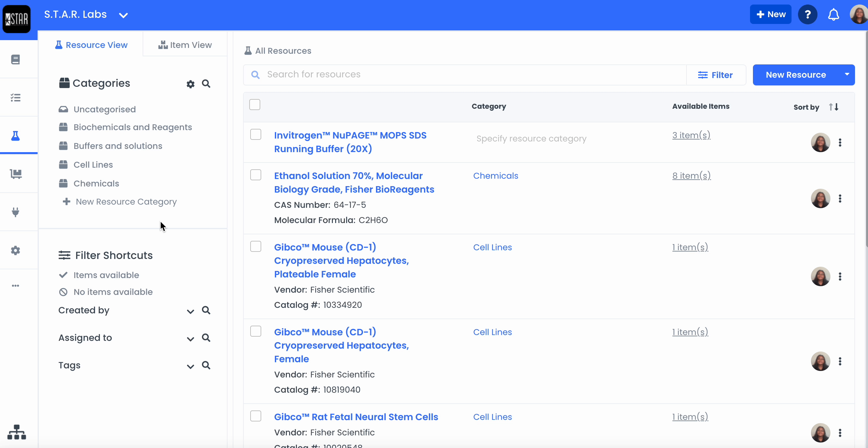Expand the S.T.A.R. Labs workspace dropdown
Image resolution: width=868 pixels, height=448 pixels.
point(123,15)
